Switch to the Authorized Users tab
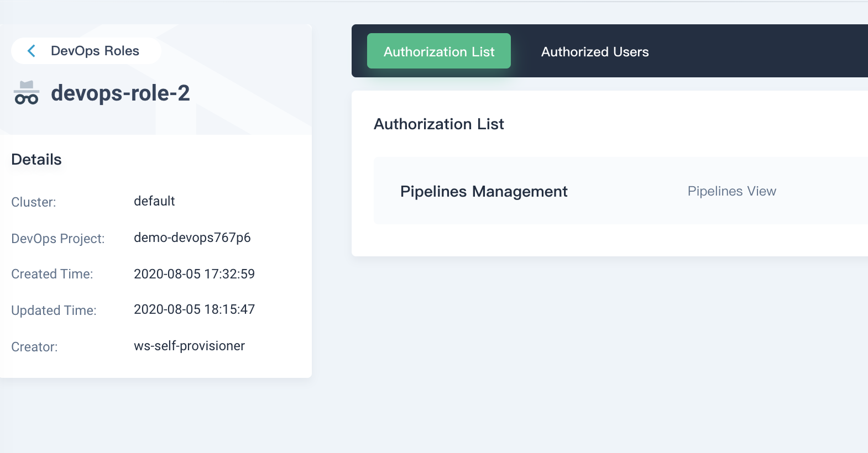The height and width of the screenshot is (453, 868). pyautogui.click(x=595, y=51)
